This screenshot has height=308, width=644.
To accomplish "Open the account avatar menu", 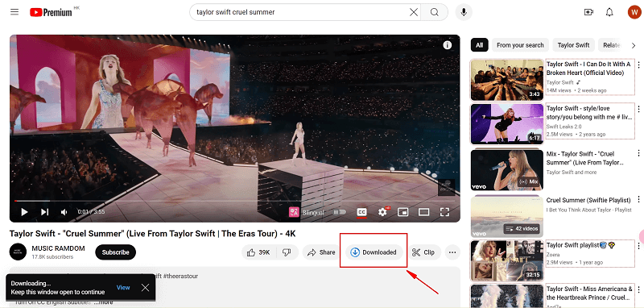I will (x=634, y=12).
